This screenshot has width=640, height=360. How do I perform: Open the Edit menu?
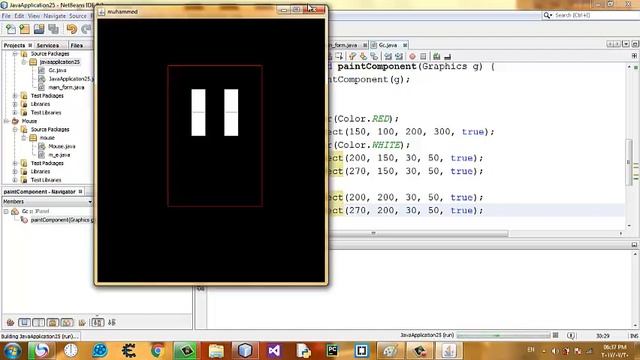pos(19,16)
